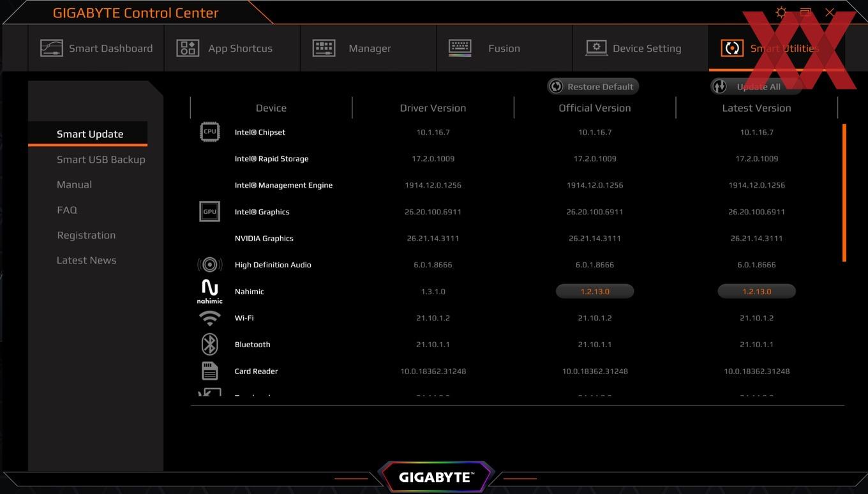Open Latest News in the sidebar
Screen dimensions: 868x494
86,260
